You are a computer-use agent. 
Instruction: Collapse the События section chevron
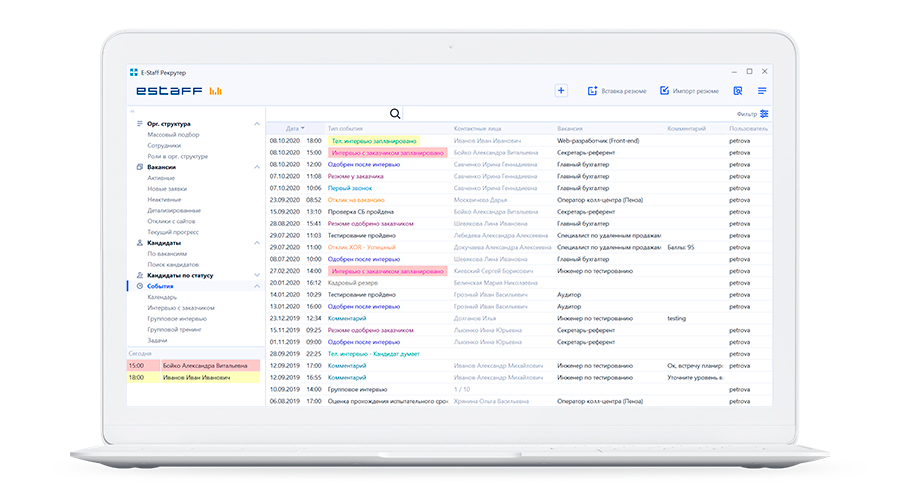[257, 286]
